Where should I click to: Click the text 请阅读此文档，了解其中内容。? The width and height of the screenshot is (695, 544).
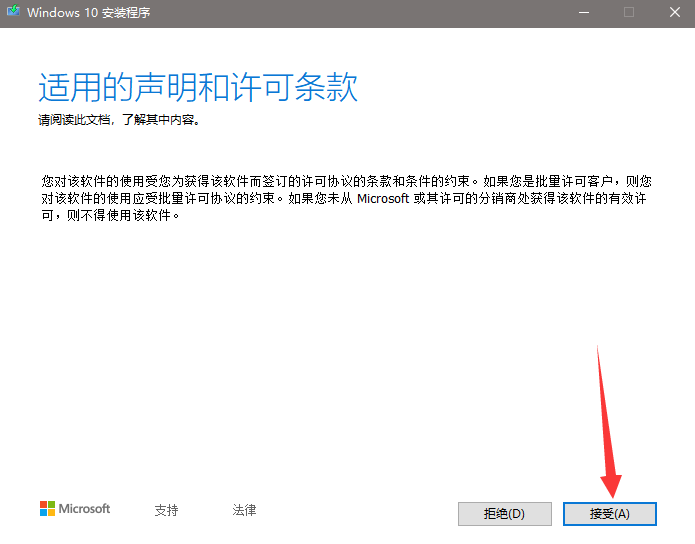click(x=119, y=120)
